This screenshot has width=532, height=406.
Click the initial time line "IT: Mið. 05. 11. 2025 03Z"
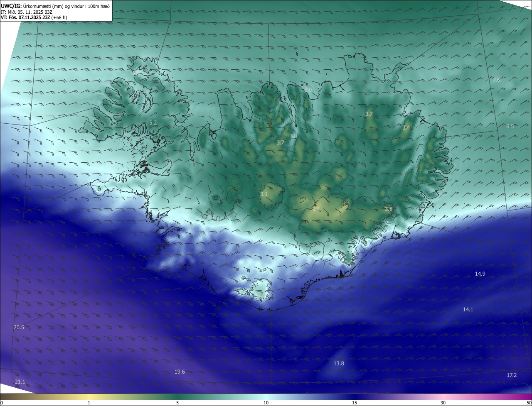click(27, 12)
